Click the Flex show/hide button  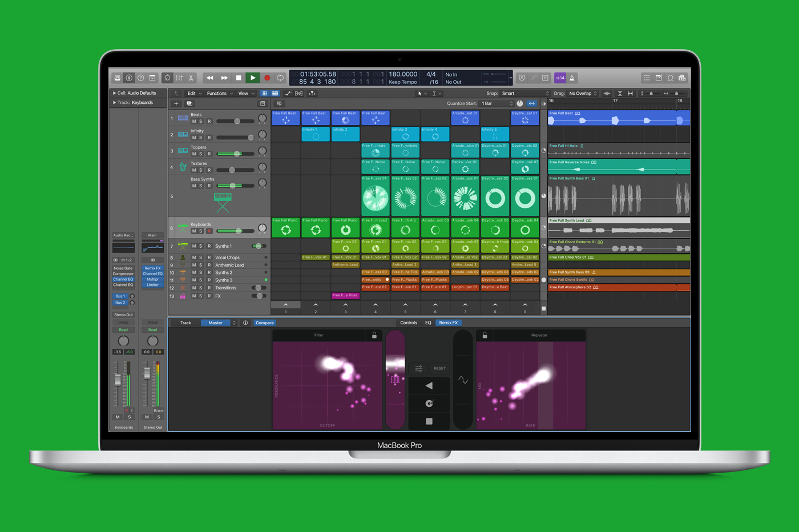point(299,93)
